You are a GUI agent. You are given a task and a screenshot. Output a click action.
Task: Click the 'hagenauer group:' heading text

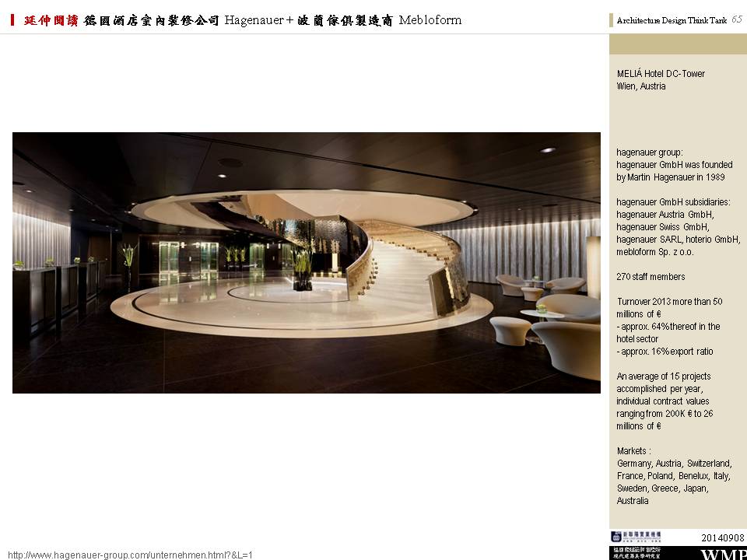click(x=650, y=152)
